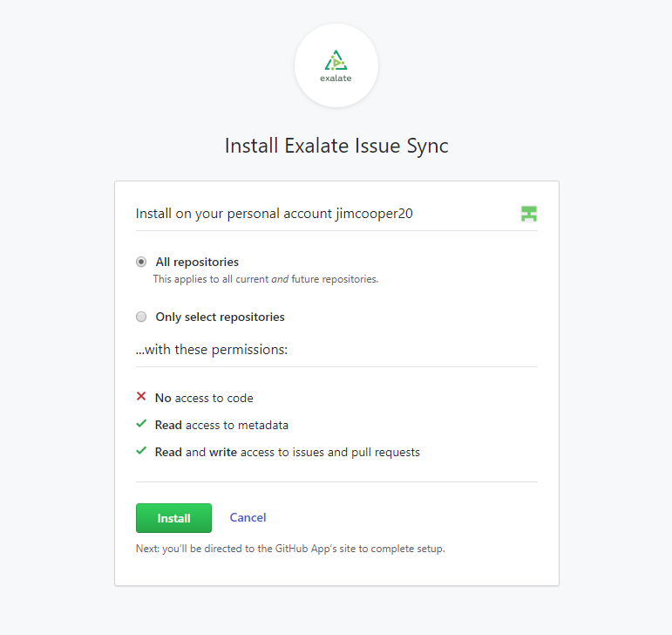Click the green check beside Read access to metadata
This screenshot has width=672, height=635.
click(x=141, y=424)
